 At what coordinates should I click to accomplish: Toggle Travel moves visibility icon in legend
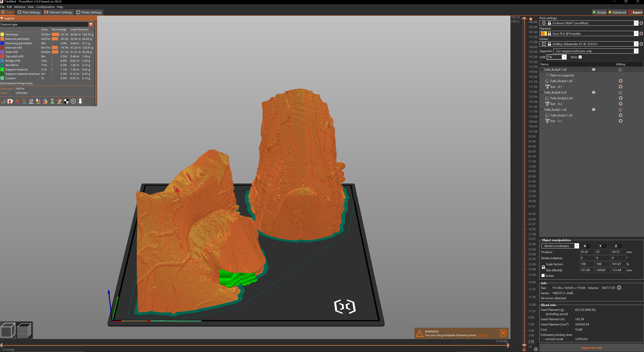coord(3,101)
